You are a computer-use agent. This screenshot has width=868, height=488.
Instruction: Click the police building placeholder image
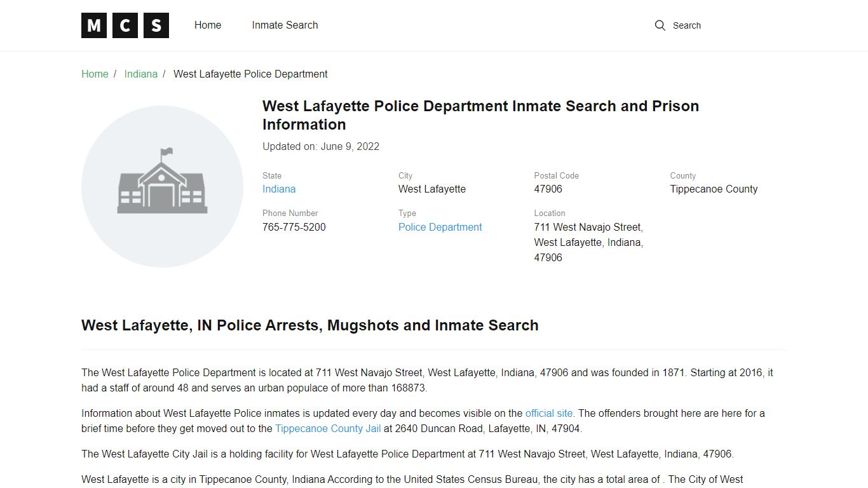coord(162,186)
